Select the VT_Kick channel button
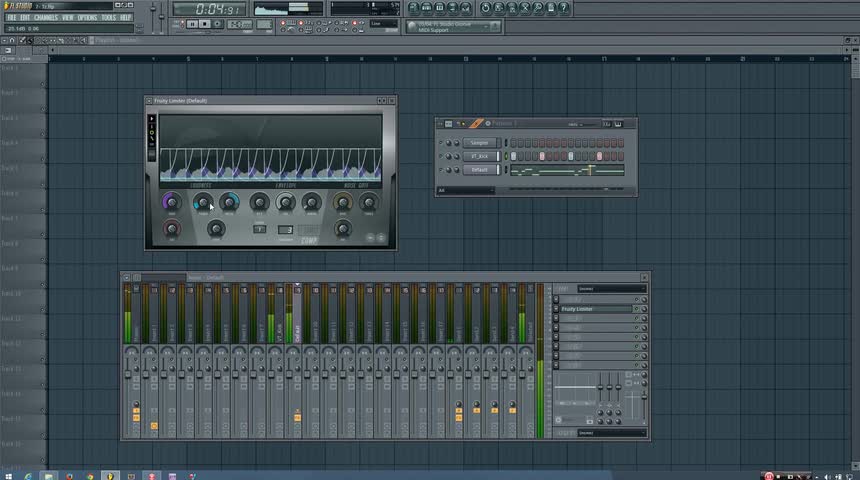 click(x=480, y=156)
